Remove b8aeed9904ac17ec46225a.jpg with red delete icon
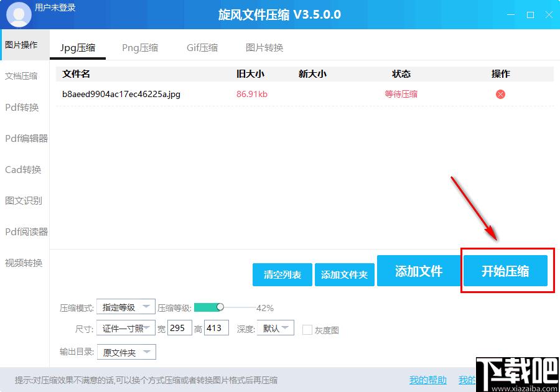560x392 pixels. coord(500,94)
